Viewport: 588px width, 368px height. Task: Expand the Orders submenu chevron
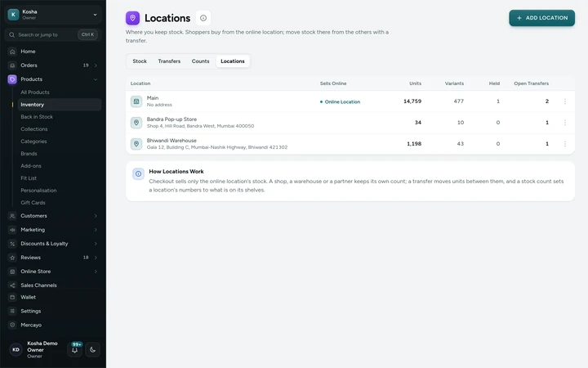tap(96, 65)
